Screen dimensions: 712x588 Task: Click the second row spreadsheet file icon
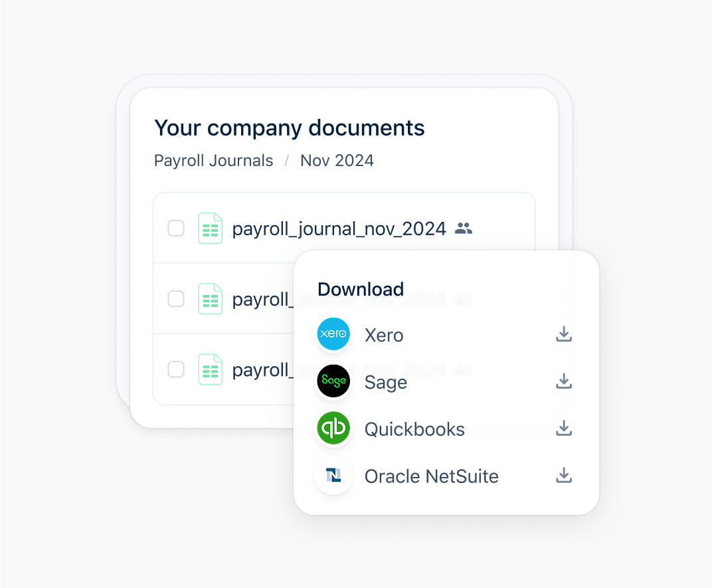211,298
